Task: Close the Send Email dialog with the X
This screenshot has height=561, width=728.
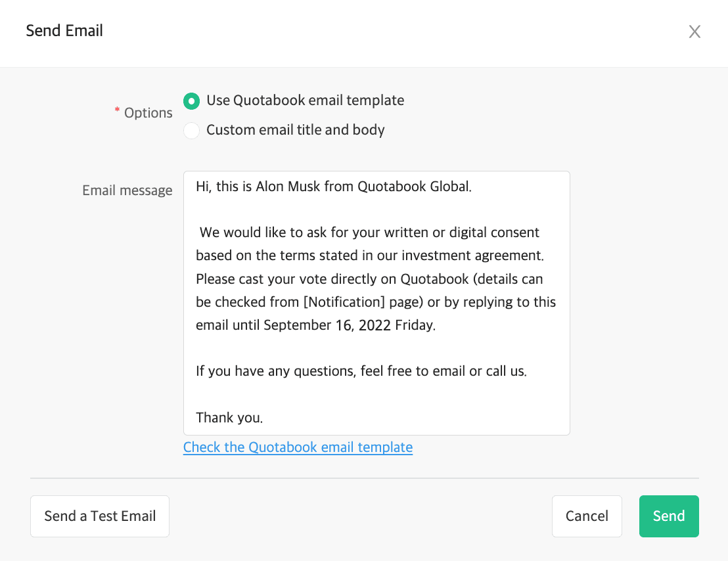Action: [x=694, y=31]
